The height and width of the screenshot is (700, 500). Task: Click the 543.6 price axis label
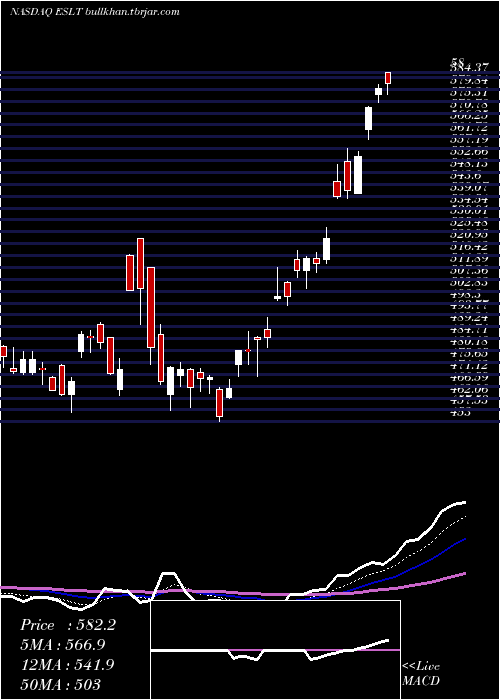click(x=465, y=177)
